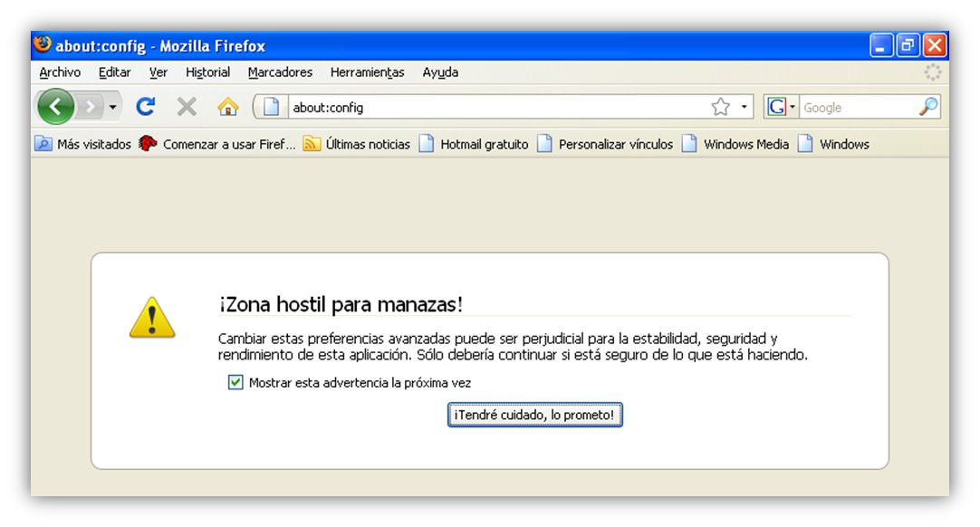The height and width of the screenshot is (527, 980).
Task: Open the Windows Media bookmark
Action: (735, 144)
